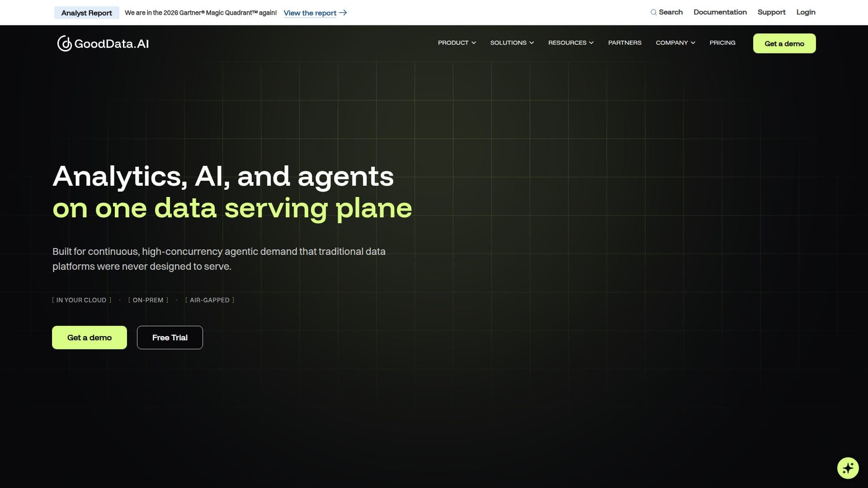Screen dimensions: 868x488
Task: Click Get a demo in the navbar
Action: pyautogui.click(x=784, y=43)
